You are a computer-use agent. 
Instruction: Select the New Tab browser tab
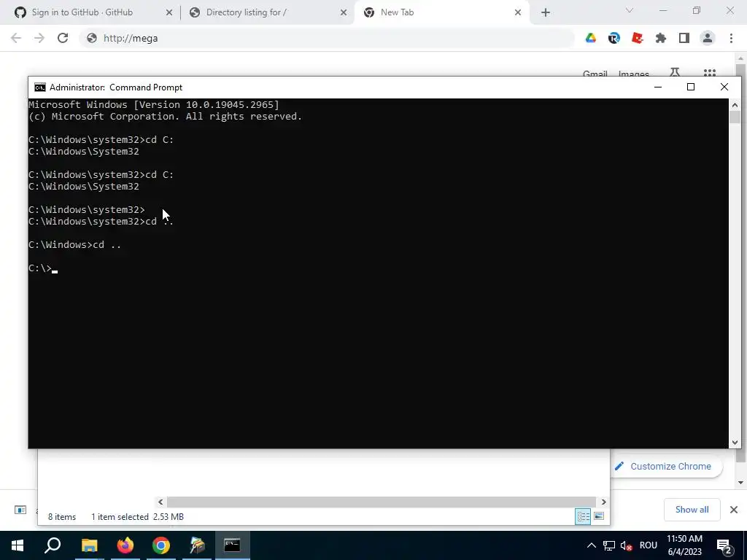click(441, 12)
